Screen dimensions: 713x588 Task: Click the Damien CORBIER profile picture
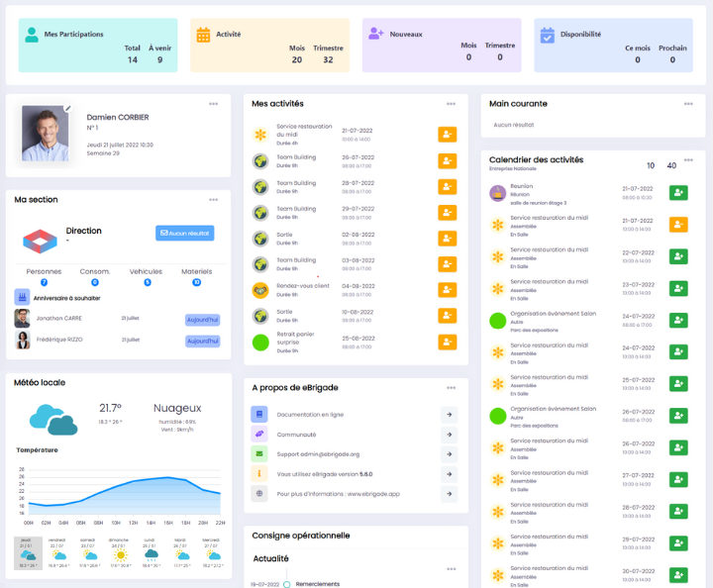tap(45, 133)
